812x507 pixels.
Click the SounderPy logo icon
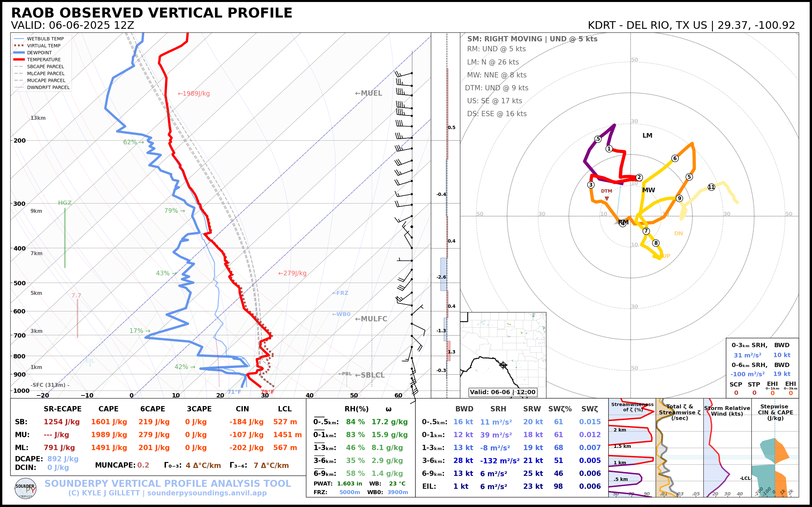[x=25, y=488]
